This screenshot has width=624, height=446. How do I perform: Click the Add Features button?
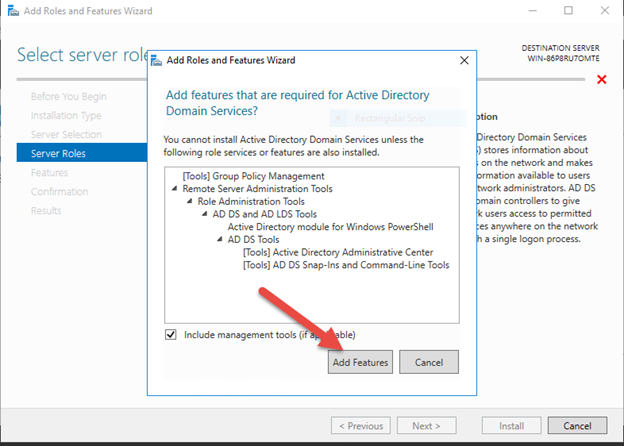coord(360,362)
